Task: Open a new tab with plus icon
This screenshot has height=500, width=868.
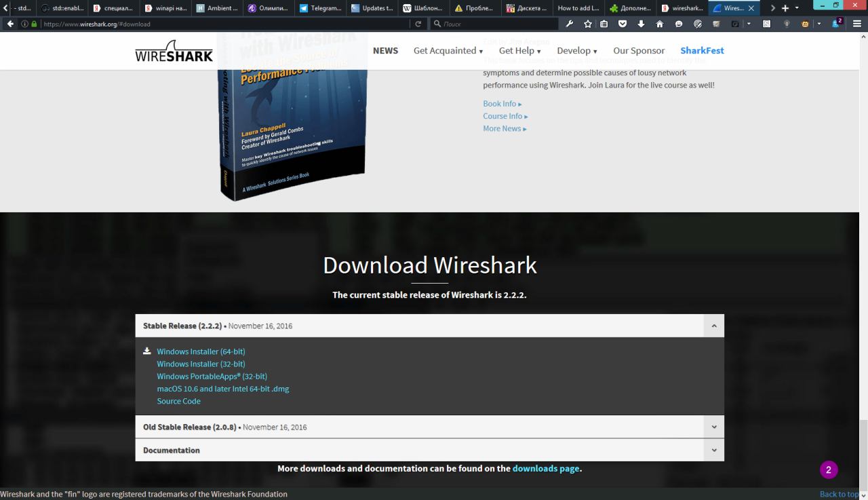Action: coord(785,8)
